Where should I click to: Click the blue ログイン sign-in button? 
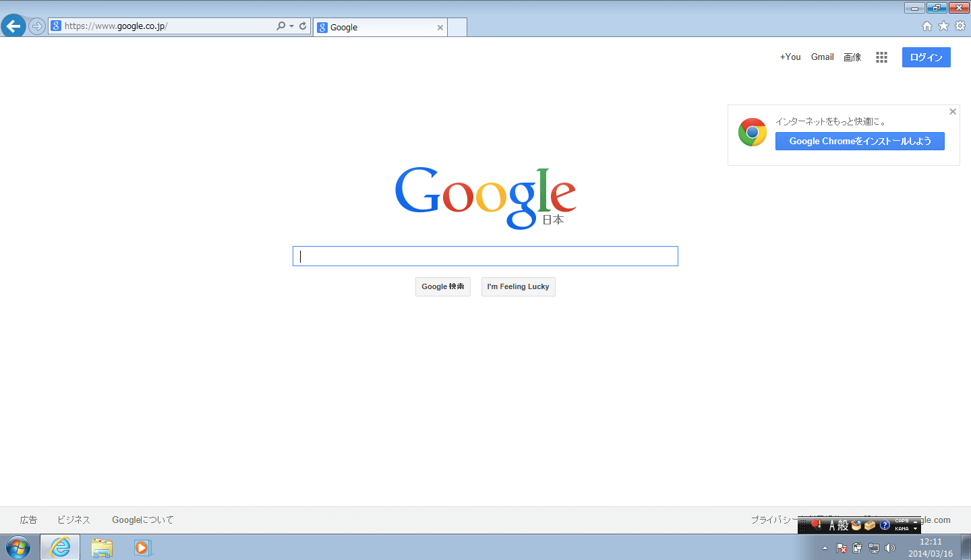click(926, 57)
